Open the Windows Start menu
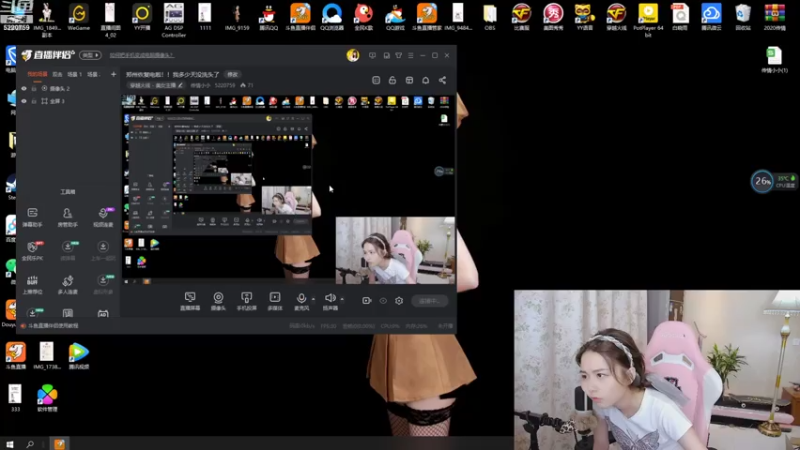The height and width of the screenshot is (450, 800). 9,444
